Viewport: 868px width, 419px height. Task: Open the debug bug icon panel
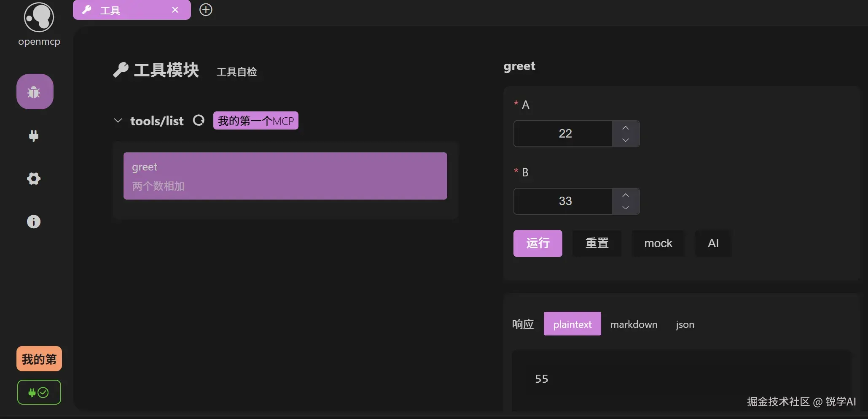pyautogui.click(x=35, y=92)
